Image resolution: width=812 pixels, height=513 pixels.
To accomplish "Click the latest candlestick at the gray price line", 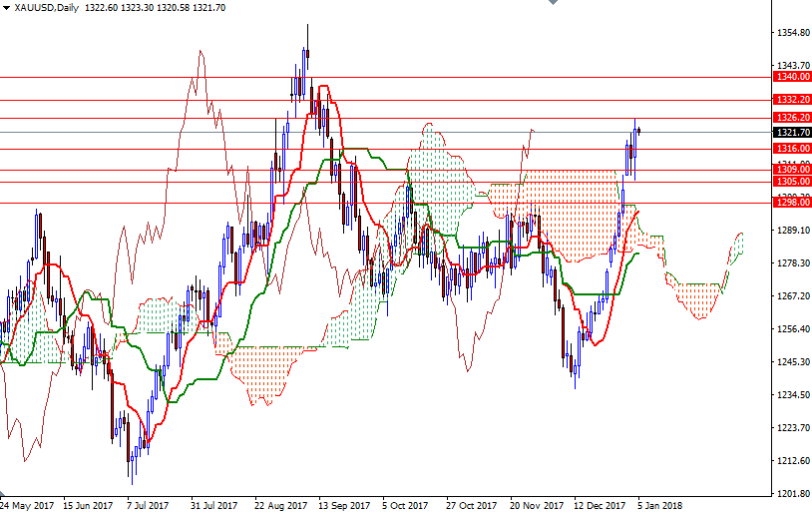I will point(637,130).
